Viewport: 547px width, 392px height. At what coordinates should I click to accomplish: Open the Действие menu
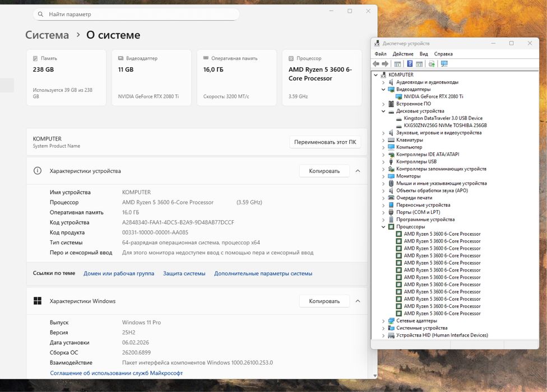pos(403,54)
